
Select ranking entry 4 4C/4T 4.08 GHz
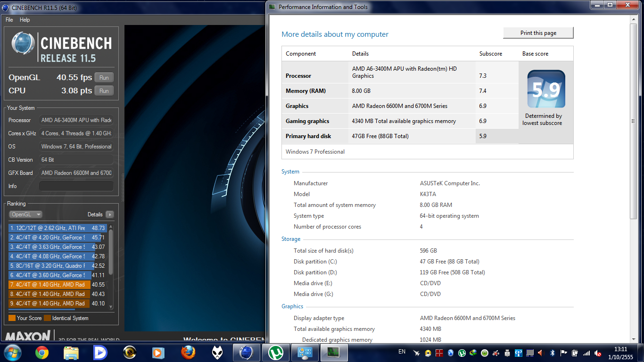tap(58, 256)
